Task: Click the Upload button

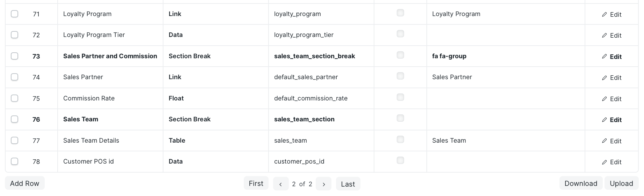Action: pos(621,183)
